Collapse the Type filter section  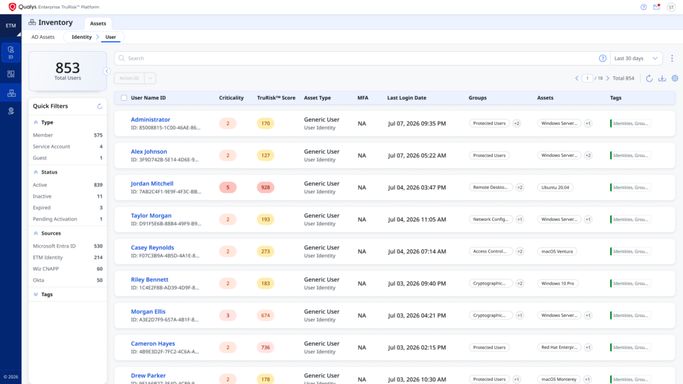pyautogui.click(x=36, y=122)
